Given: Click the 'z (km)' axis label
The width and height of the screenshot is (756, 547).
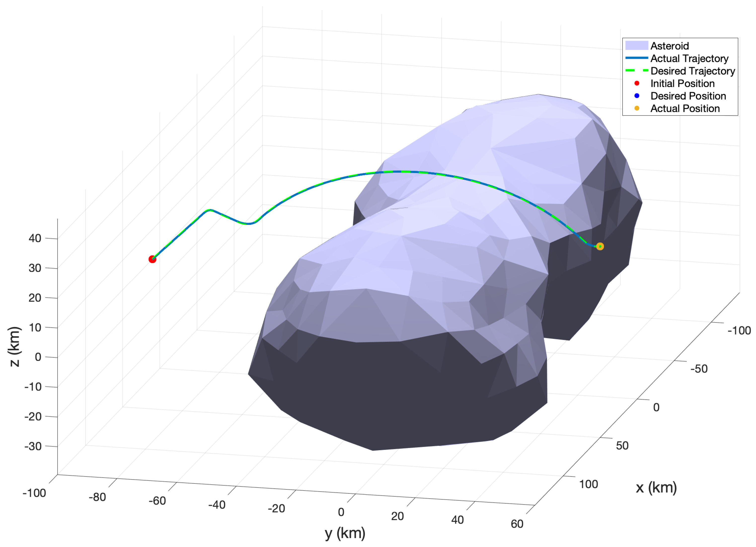Looking at the screenshot, I should (15, 346).
